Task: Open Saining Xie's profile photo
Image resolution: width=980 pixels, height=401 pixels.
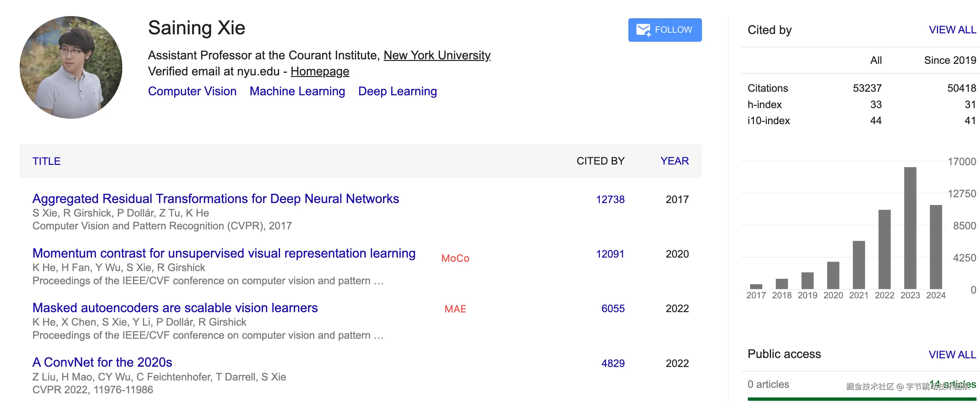Action: [71, 67]
